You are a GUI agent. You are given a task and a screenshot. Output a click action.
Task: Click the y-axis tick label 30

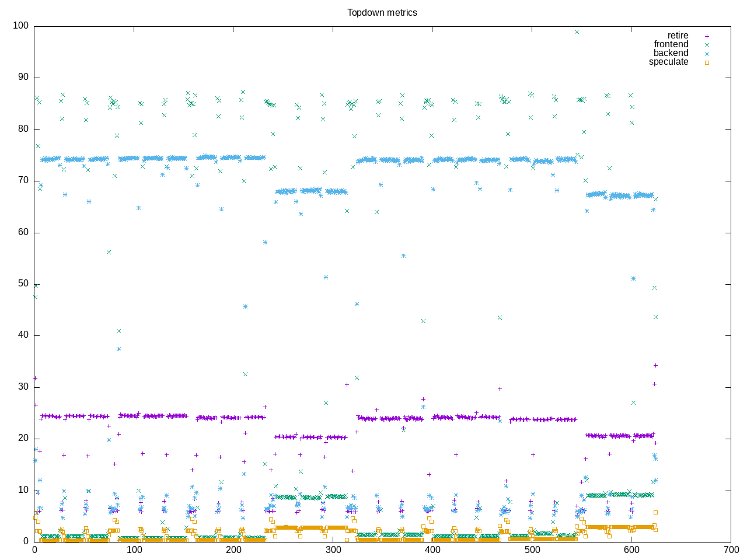tap(23, 387)
